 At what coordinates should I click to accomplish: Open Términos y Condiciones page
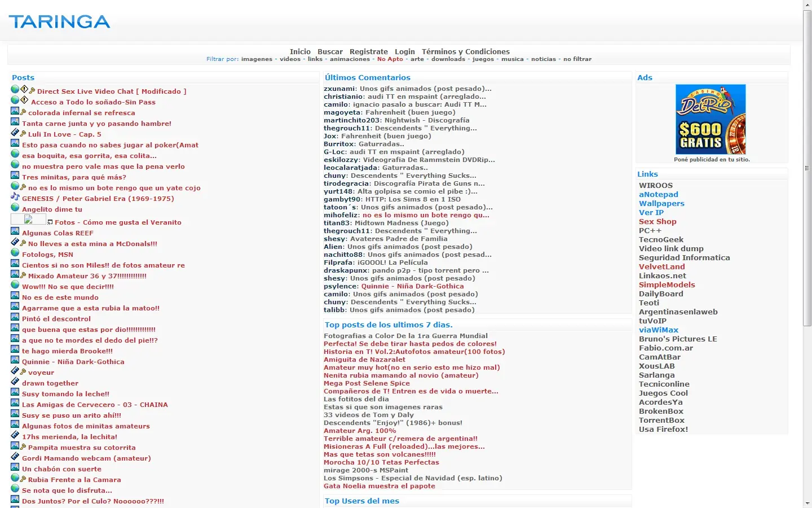[466, 51]
